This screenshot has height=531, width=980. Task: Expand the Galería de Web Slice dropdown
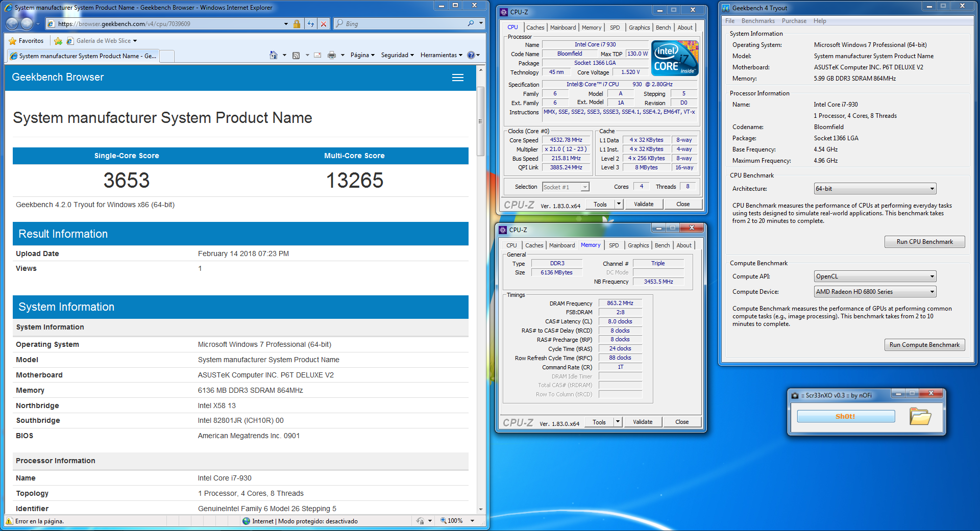pos(135,41)
